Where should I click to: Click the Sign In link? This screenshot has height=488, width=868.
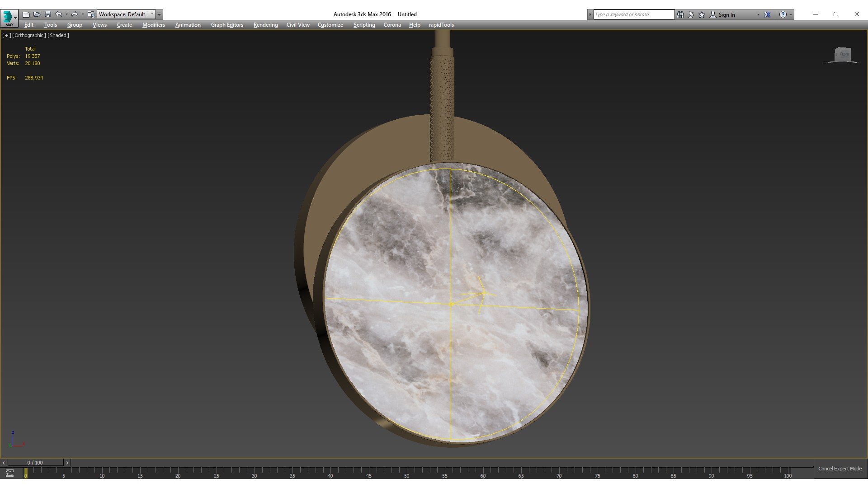click(x=726, y=14)
